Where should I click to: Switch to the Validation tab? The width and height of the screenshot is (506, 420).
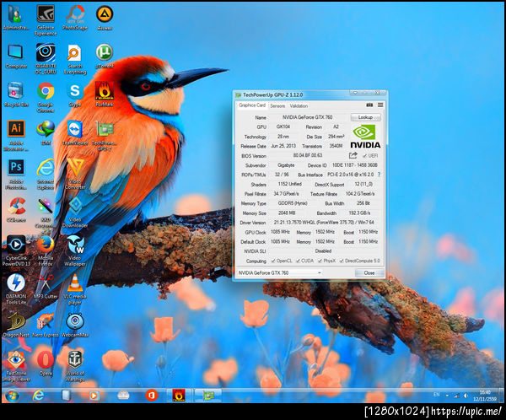(x=299, y=106)
